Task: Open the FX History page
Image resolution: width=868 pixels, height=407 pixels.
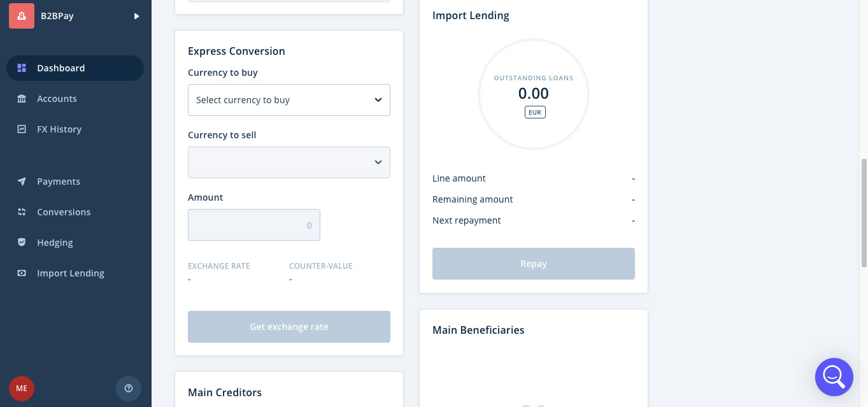Action: click(59, 129)
